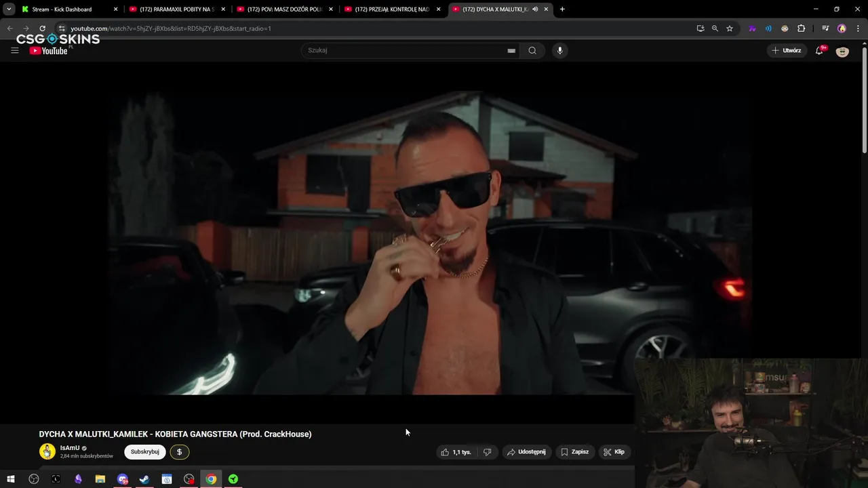Click the Chrome address bar URL
The height and width of the screenshot is (488, 868).
point(171,28)
